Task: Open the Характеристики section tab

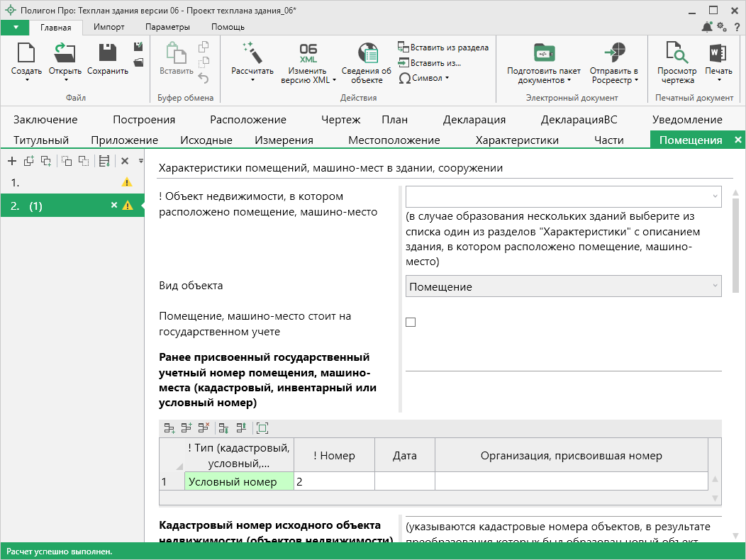Action: pos(517,140)
